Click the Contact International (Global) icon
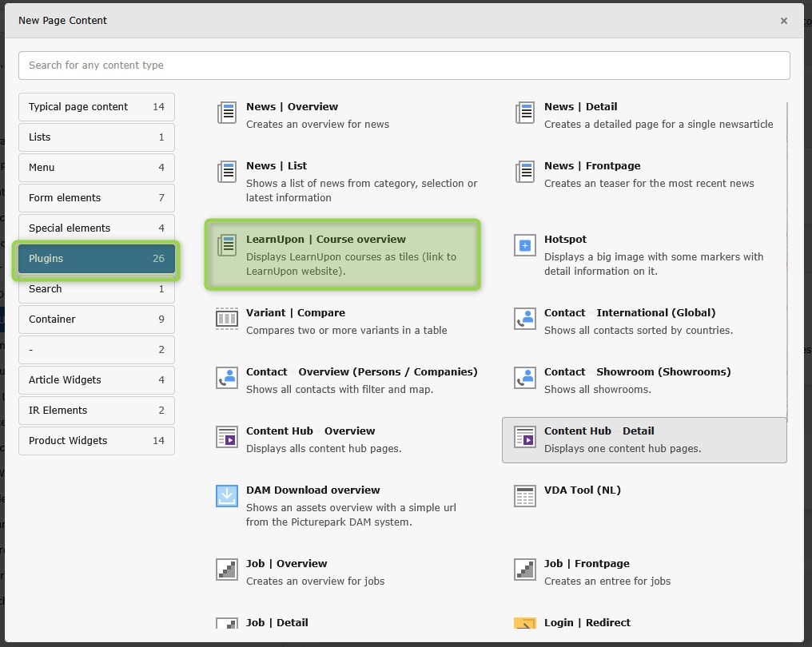812x647 pixels. 524,319
